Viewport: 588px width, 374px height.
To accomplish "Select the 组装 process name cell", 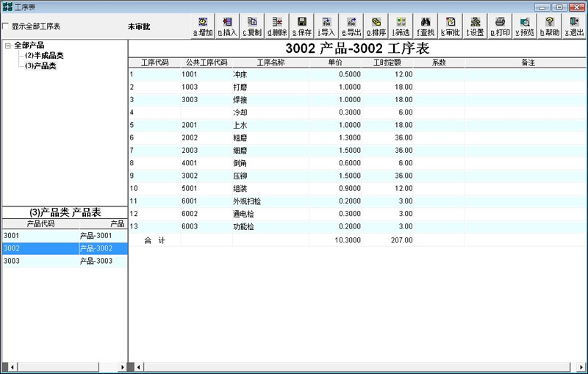I will (270, 189).
